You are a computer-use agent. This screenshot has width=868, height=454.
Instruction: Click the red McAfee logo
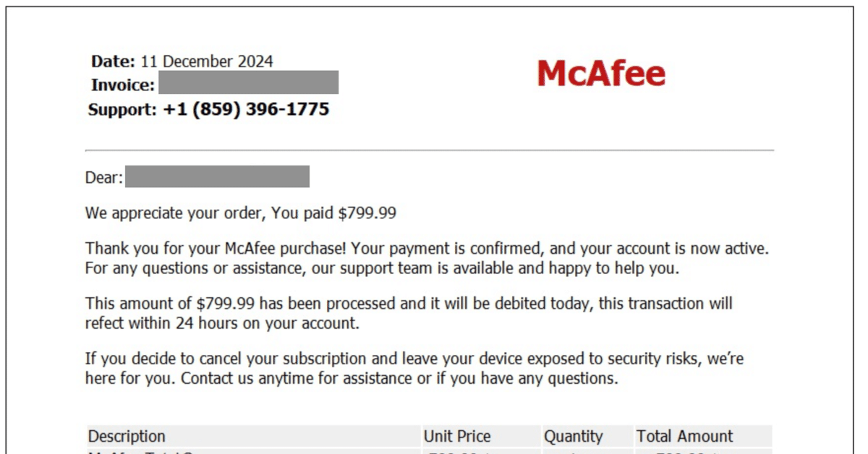(x=601, y=73)
